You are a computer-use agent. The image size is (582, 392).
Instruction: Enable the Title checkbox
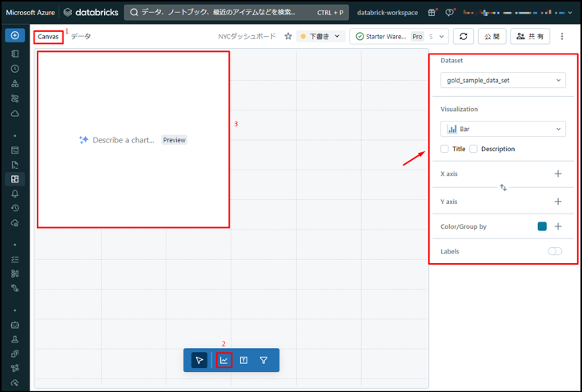tap(445, 149)
